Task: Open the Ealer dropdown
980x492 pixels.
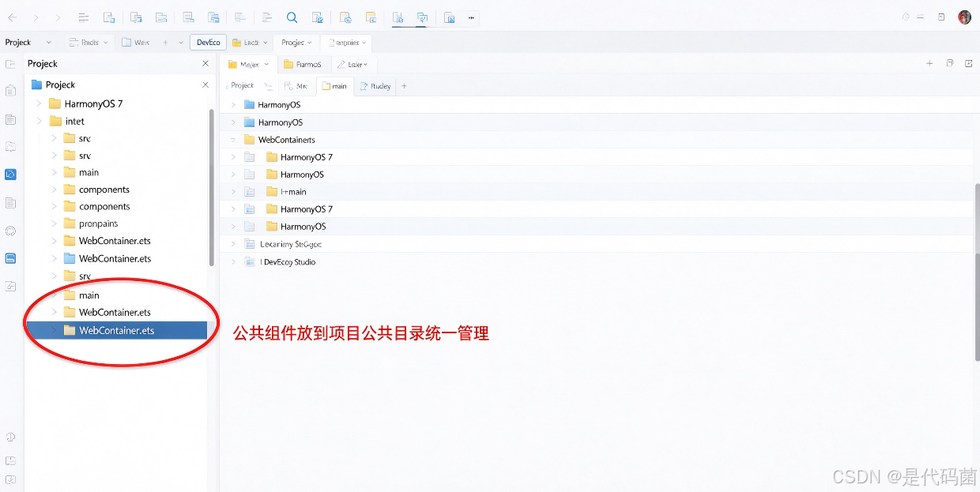Action: click(x=365, y=65)
